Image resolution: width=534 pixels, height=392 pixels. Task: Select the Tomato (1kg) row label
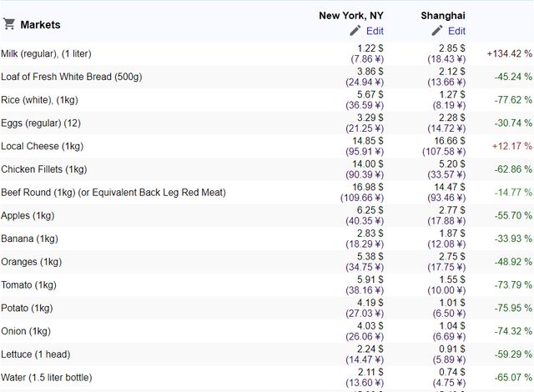pyautogui.click(x=28, y=285)
